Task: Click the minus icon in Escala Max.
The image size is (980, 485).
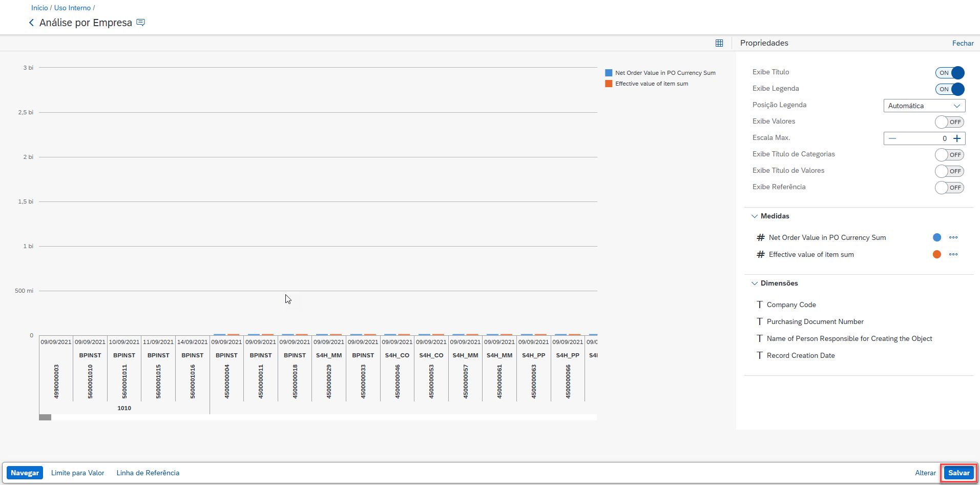Action: (x=892, y=138)
